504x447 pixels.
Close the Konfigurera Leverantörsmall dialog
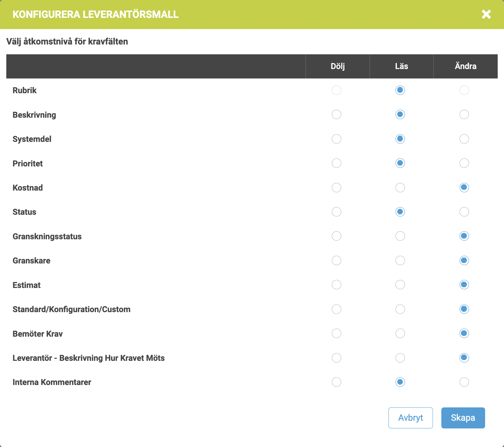point(486,14)
